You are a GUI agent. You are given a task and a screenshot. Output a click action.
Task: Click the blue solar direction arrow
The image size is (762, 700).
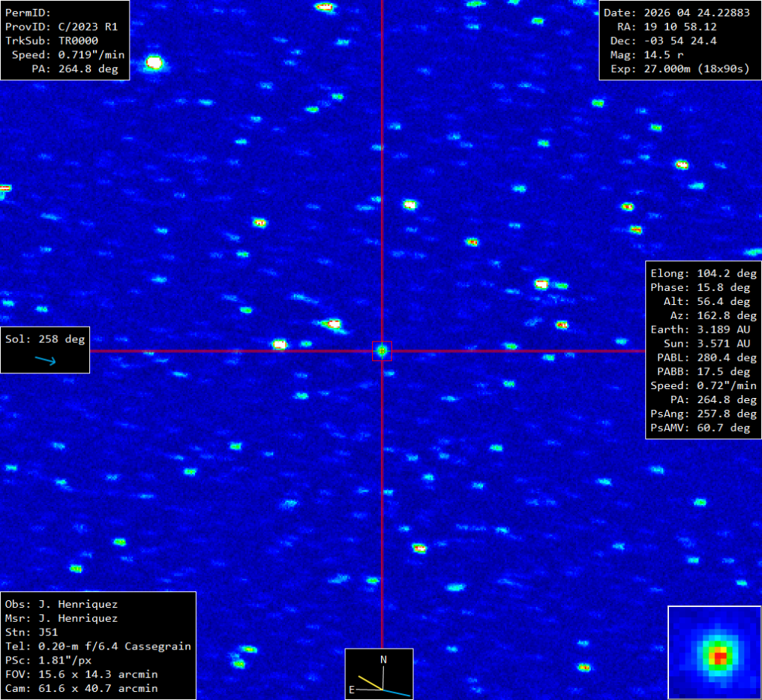point(45,360)
